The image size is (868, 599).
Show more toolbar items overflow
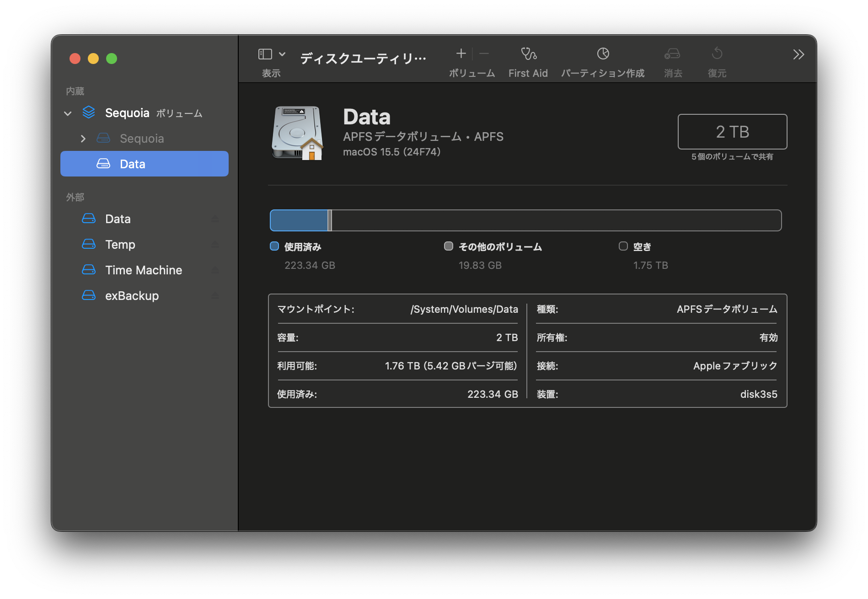(x=798, y=55)
